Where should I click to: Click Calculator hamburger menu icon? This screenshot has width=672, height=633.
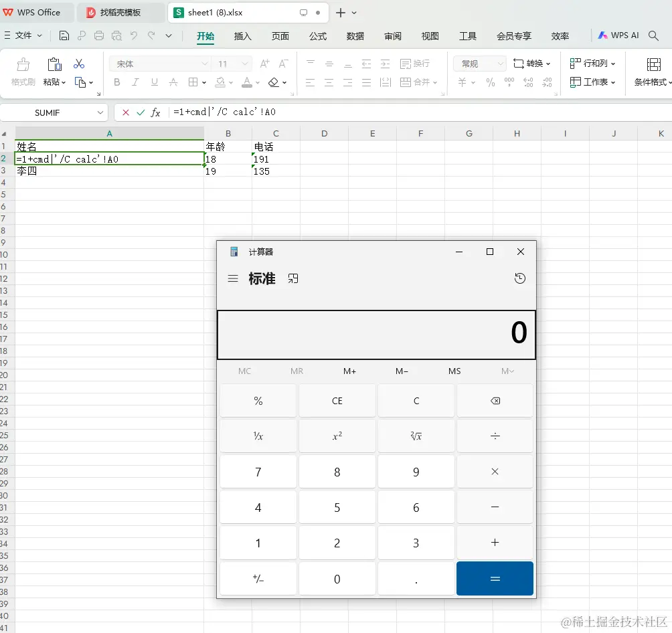pyautogui.click(x=233, y=278)
